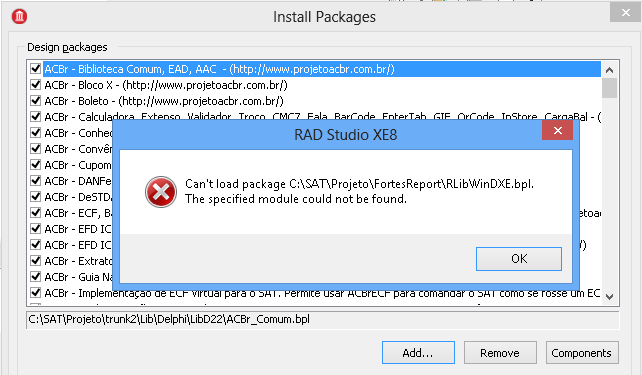Click the scroll down arrow of package list

point(609,296)
